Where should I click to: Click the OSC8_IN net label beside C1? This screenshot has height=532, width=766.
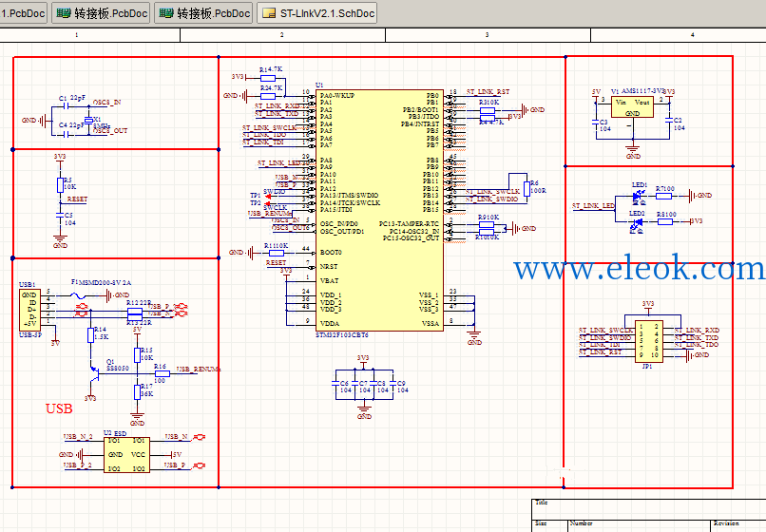click(107, 102)
